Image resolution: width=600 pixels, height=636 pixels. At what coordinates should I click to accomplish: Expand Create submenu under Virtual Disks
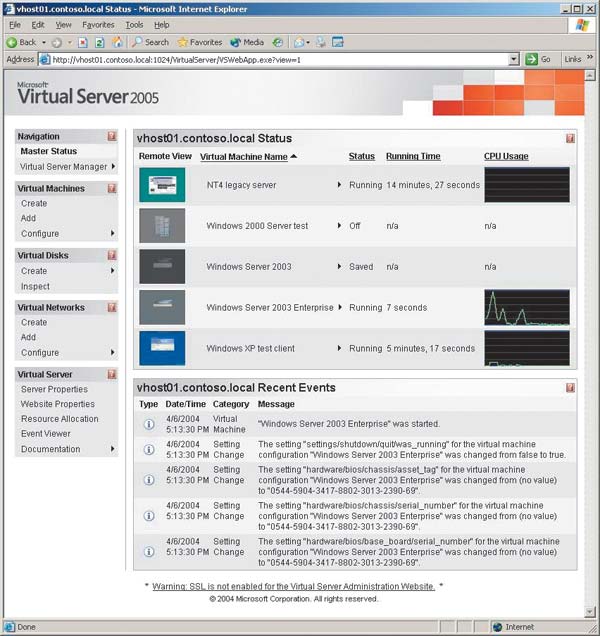[113, 271]
